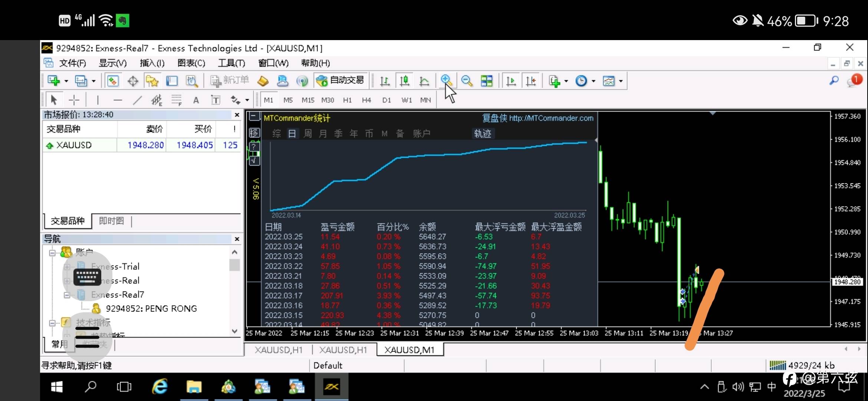The width and height of the screenshot is (868, 401).
Task: Open the periodicity clock dropdown arrow
Action: tap(594, 81)
